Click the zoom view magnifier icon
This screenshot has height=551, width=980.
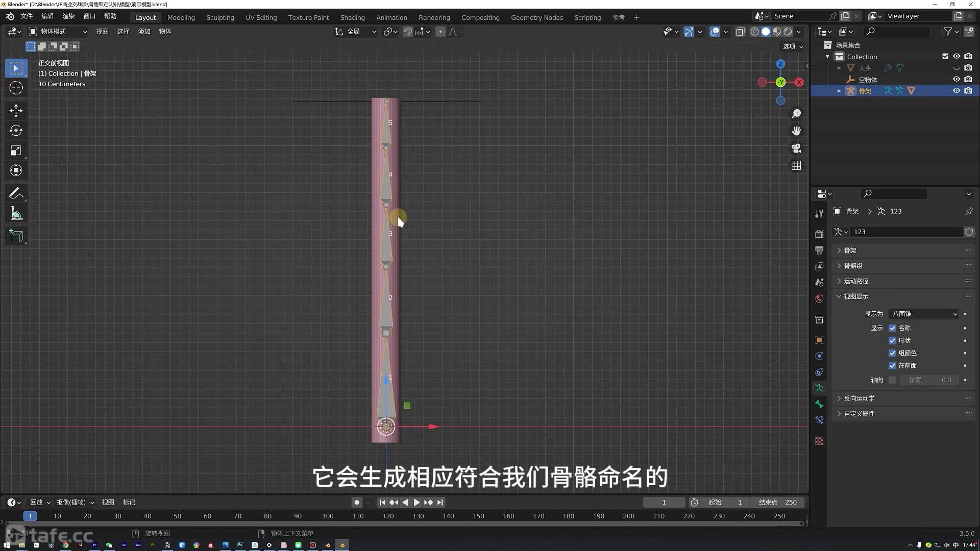pyautogui.click(x=796, y=114)
